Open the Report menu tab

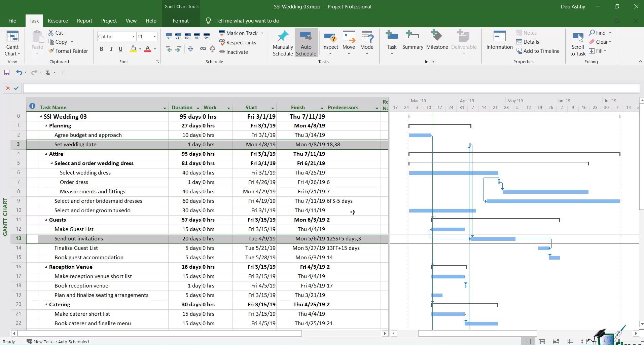(84, 21)
